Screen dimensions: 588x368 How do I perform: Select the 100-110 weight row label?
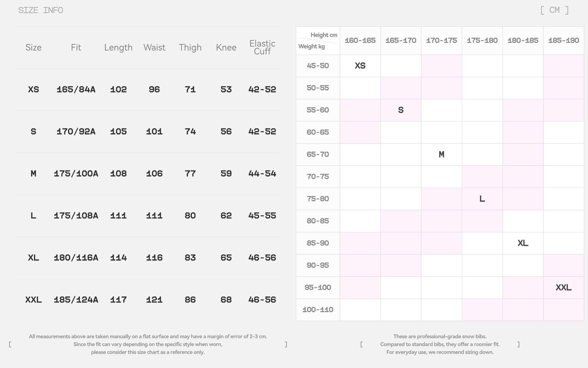[318, 310]
